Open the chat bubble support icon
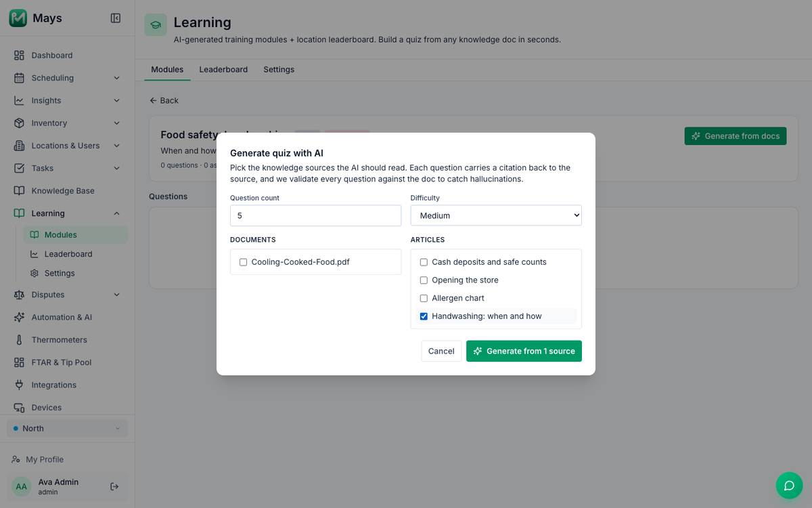Image resolution: width=812 pixels, height=508 pixels. click(x=789, y=486)
